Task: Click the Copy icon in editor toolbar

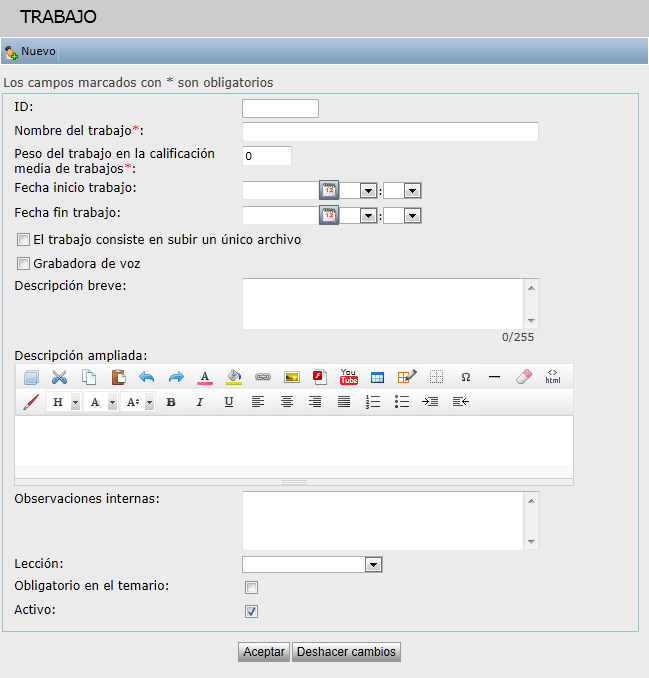Action: [x=89, y=377]
